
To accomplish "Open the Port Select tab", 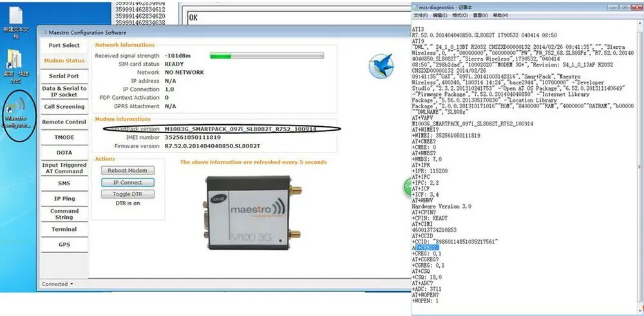I will point(64,45).
